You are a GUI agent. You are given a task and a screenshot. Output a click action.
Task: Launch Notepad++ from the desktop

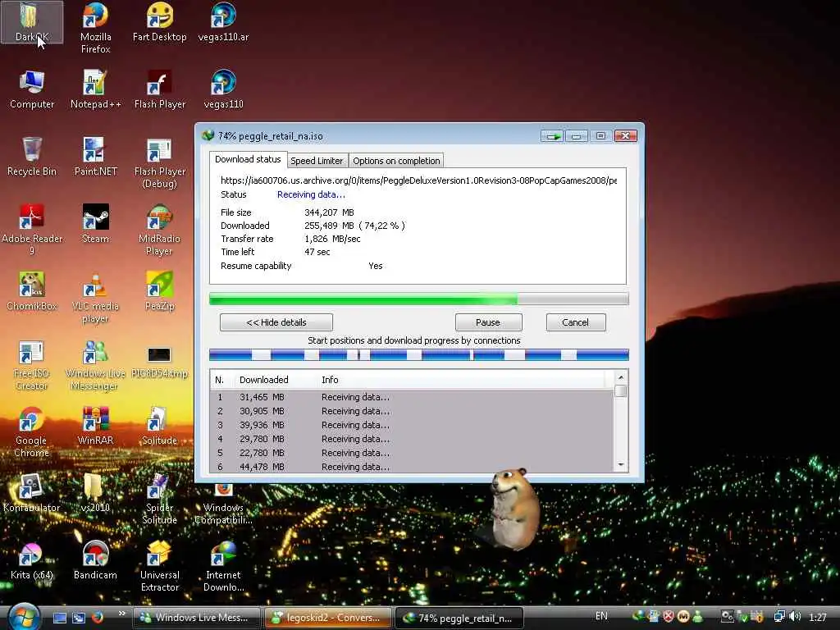pyautogui.click(x=95, y=89)
